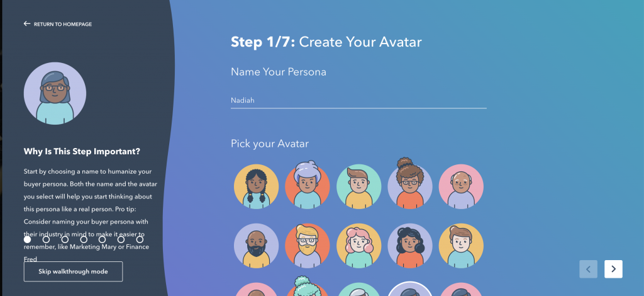This screenshot has height=296, width=644.
Task: Pick the curly bun avatar with glasses
Action: point(410,183)
